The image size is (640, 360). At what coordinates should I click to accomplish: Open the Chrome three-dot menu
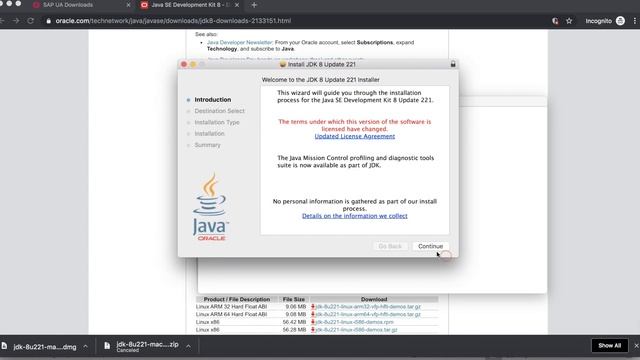point(635,21)
